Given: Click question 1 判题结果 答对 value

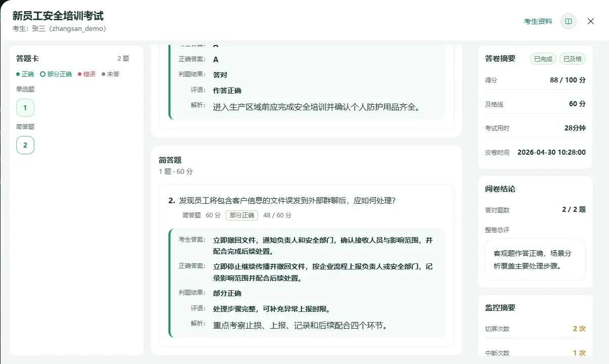Looking at the screenshot, I should coord(220,75).
